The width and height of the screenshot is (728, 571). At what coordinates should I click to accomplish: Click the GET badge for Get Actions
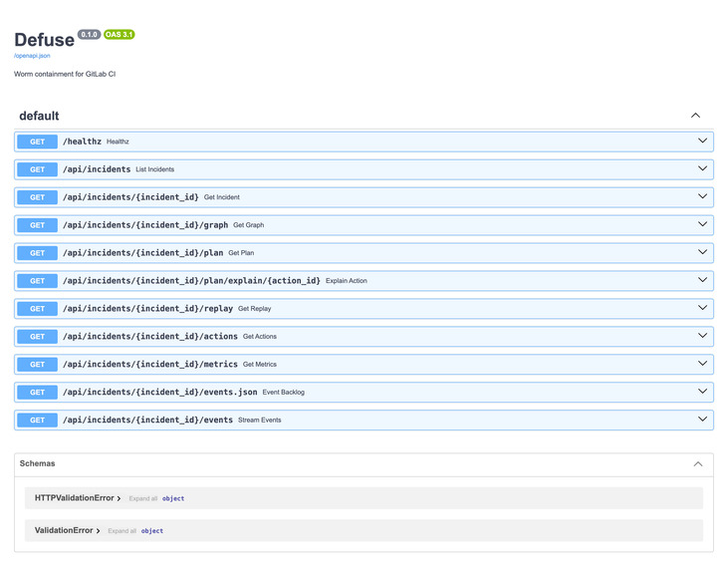(x=37, y=337)
